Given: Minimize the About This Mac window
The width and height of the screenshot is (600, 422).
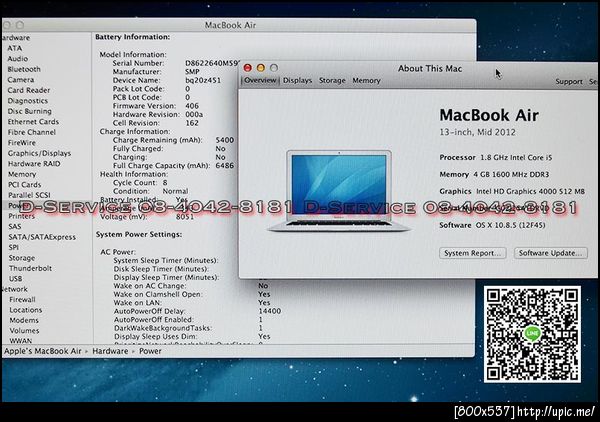Looking at the screenshot, I should tap(261, 68).
